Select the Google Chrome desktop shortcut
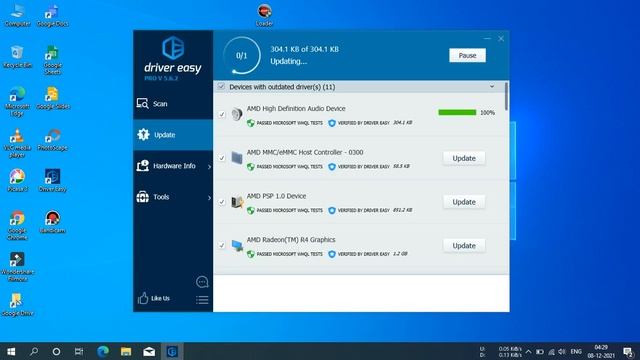 point(17,225)
